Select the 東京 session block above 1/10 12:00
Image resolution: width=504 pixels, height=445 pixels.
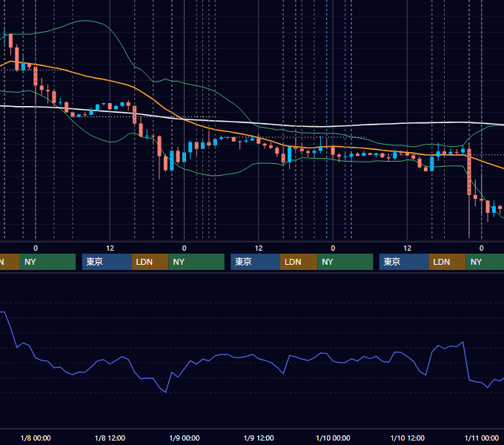tap(404, 262)
